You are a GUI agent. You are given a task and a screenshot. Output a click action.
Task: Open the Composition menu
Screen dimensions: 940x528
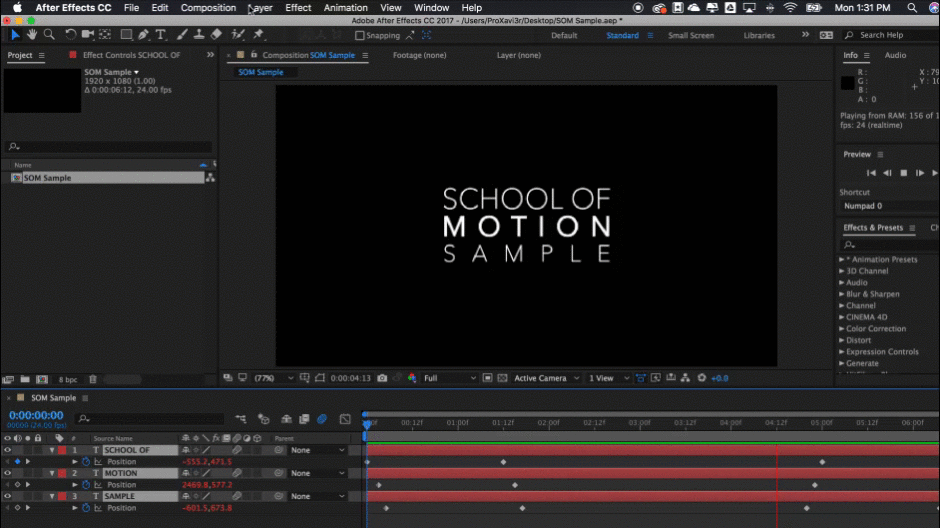(x=208, y=8)
